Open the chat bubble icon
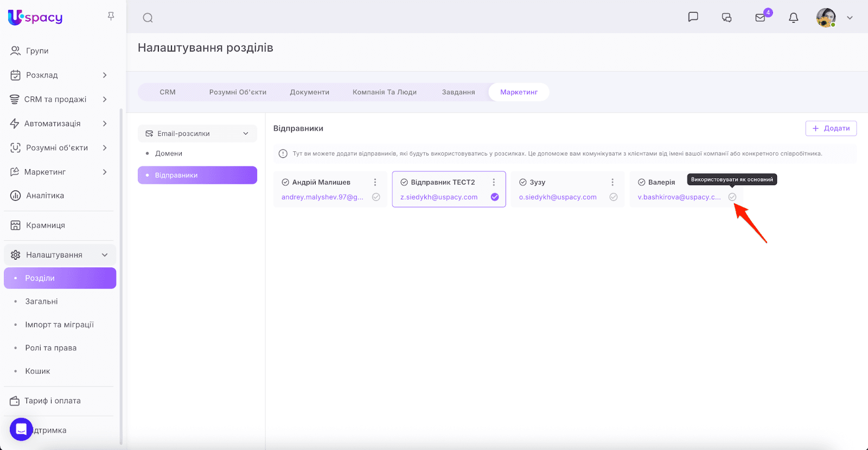Image resolution: width=868 pixels, height=450 pixels. pos(693,17)
